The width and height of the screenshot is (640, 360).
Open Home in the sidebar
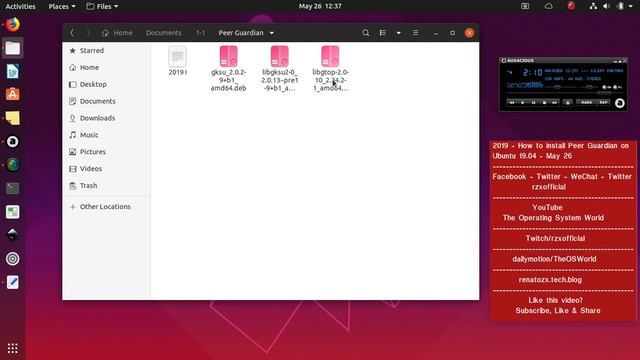[106, 67]
